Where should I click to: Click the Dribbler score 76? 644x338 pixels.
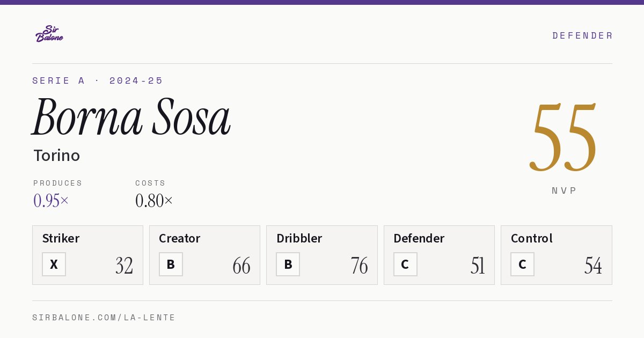click(x=359, y=266)
